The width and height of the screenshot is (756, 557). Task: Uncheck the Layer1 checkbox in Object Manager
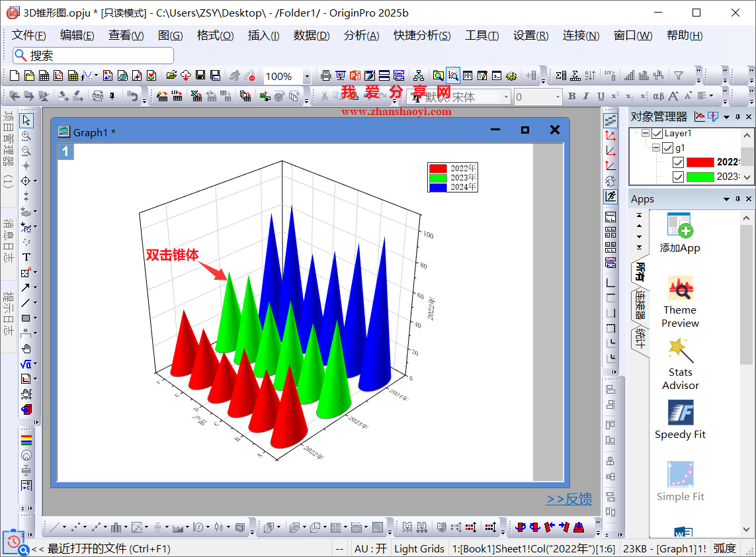(657, 134)
